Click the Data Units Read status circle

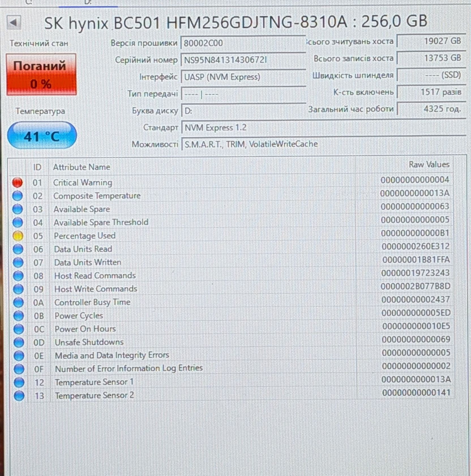coord(18,249)
